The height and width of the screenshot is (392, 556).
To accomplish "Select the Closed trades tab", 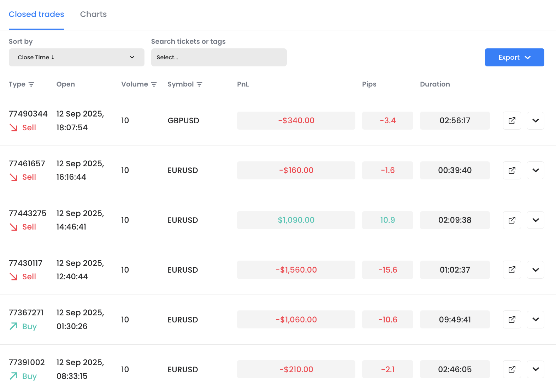I will coord(36,14).
